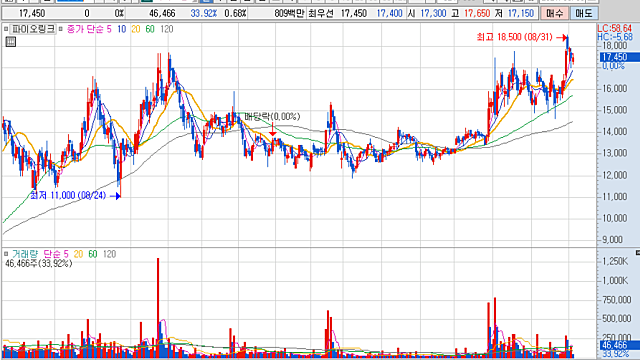Click the 0,68% value in the quote bar
This screenshot has height=360, width=640.
click(x=236, y=13)
